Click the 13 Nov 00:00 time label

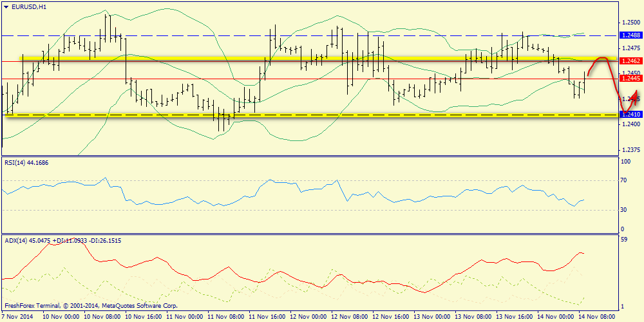click(x=433, y=317)
